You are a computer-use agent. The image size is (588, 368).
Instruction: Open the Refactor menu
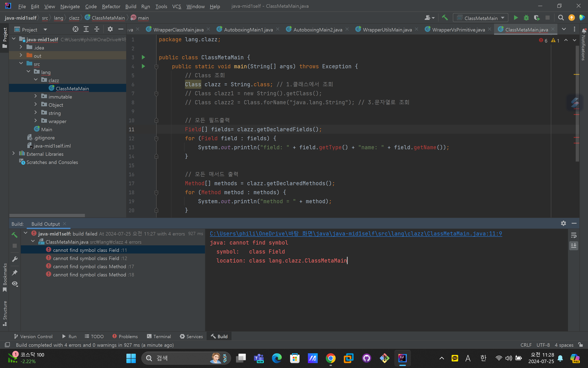pos(111,6)
